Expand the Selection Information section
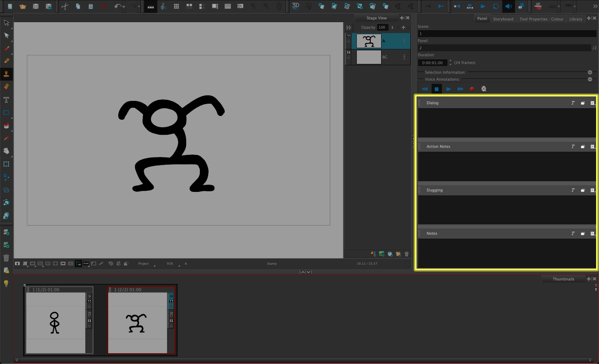599x364 pixels. [590, 72]
